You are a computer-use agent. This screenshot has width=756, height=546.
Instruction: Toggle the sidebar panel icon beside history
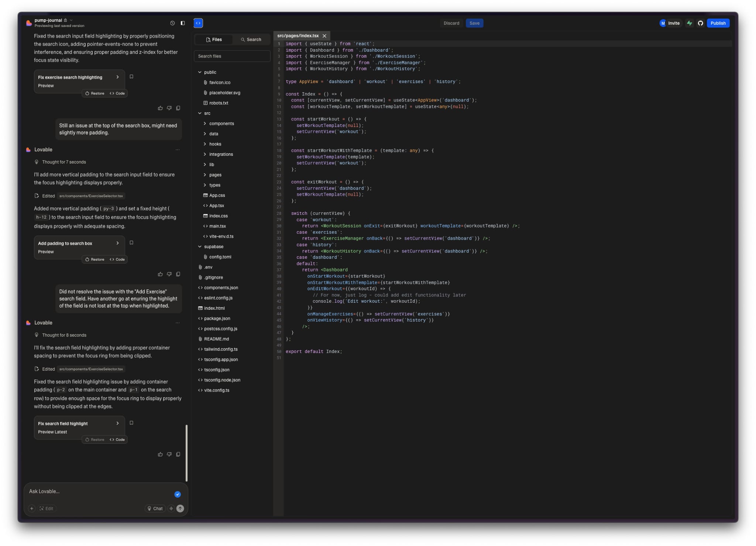click(x=183, y=23)
